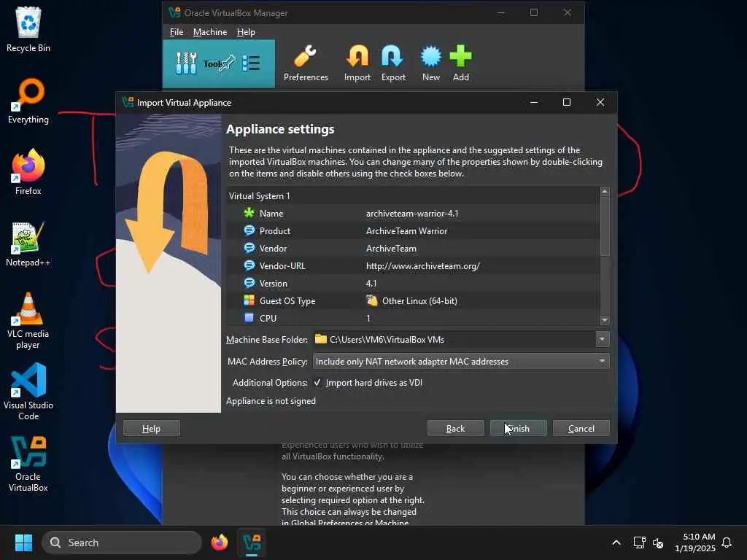Click the Finish button
The image size is (747, 560).
[x=519, y=428]
